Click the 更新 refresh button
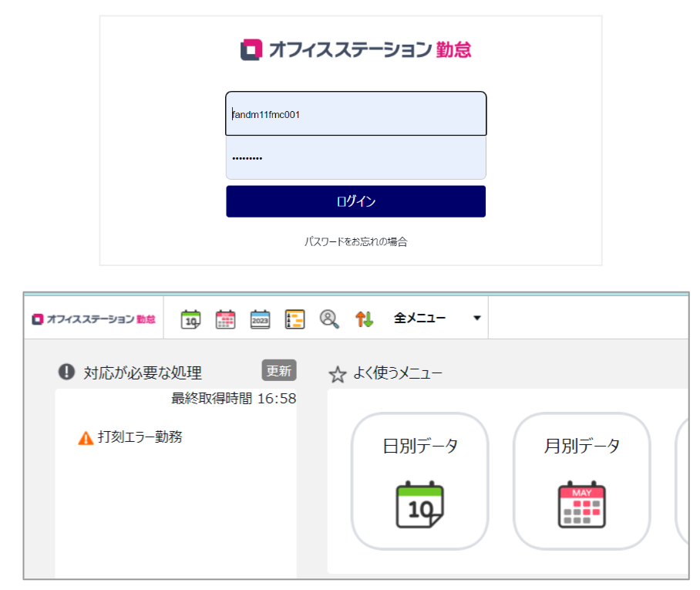This screenshot has height=590, width=700. click(x=279, y=370)
